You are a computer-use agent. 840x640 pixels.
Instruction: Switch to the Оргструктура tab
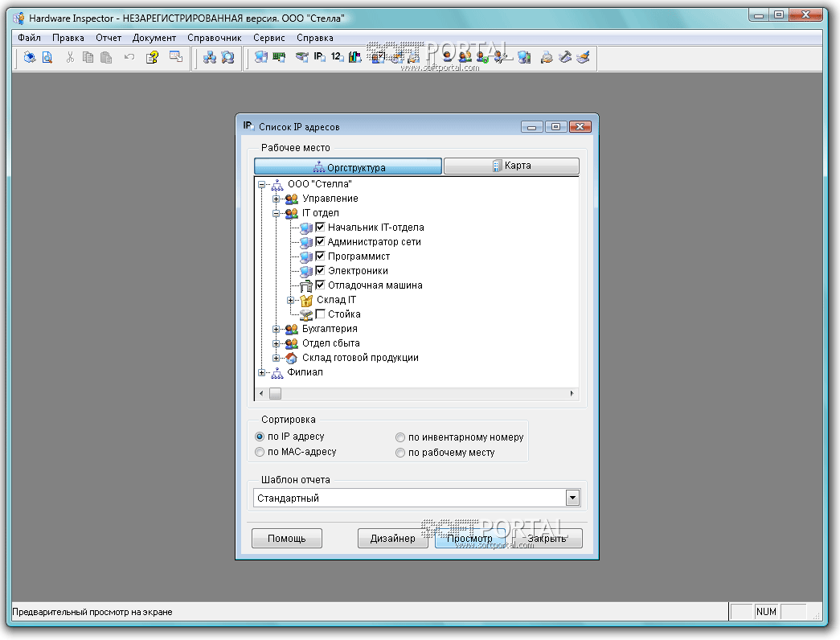point(348,166)
